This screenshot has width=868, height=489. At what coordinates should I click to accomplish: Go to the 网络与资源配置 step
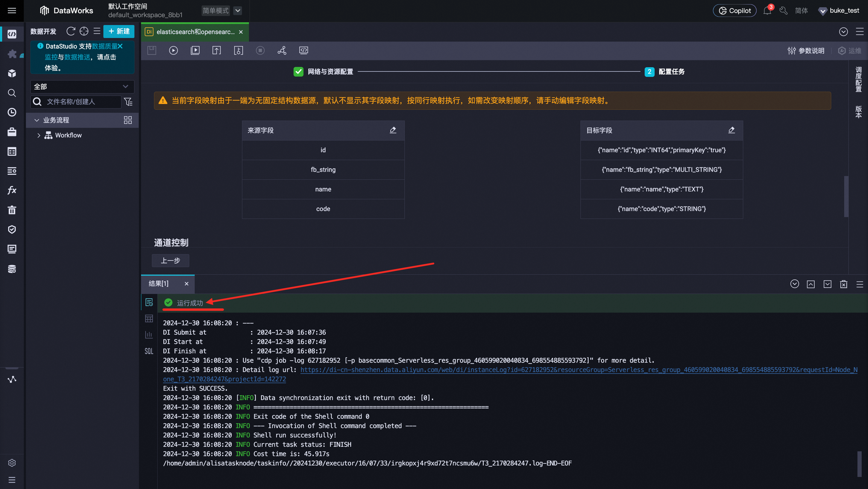click(323, 71)
